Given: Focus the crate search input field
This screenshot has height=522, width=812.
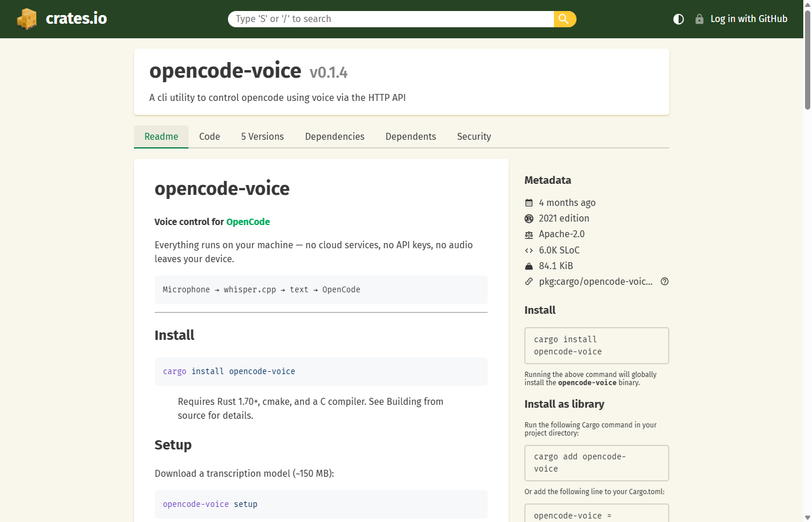Looking at the screenshot, I should 391,19.
